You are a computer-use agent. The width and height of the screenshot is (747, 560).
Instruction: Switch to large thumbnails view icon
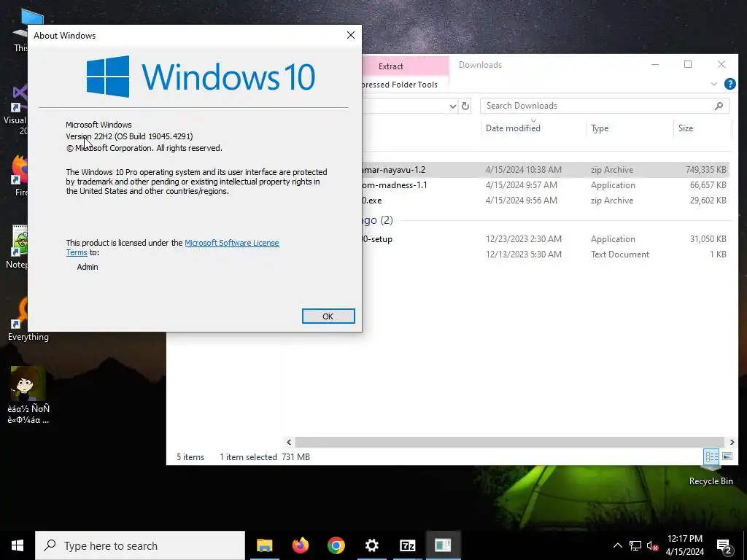pos(727,456)
